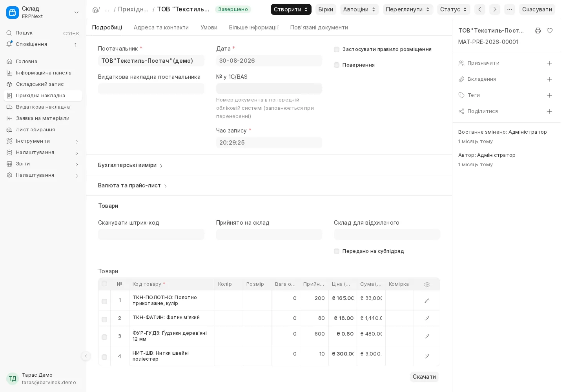Collapse sidebar with the chevron button
The height and width of the screenshot is (392, 565).
[x=86, y=356]
